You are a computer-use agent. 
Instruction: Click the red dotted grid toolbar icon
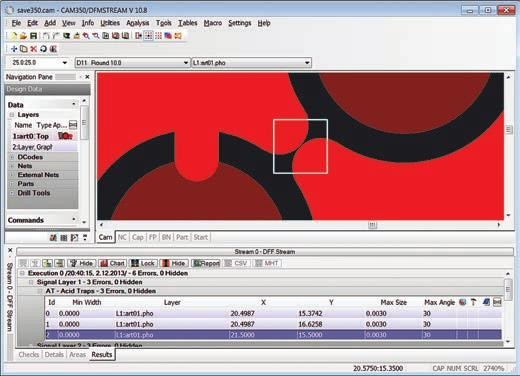[158, 36]
